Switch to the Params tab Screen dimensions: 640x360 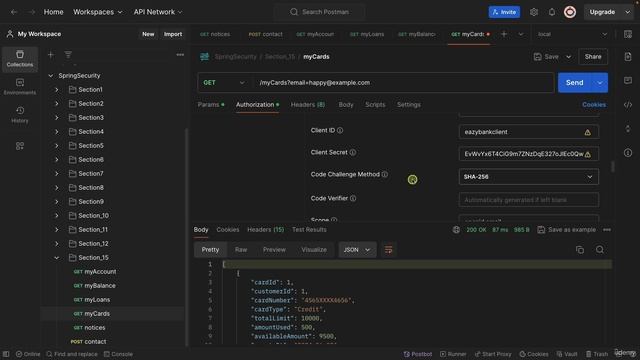(x=211, y=104)
